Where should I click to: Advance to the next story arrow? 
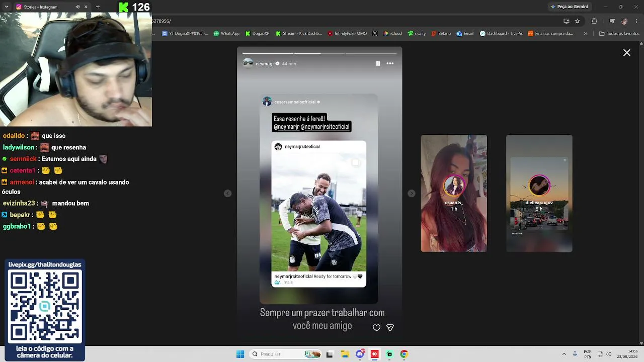pyautogui.click(x=412, y=194)
